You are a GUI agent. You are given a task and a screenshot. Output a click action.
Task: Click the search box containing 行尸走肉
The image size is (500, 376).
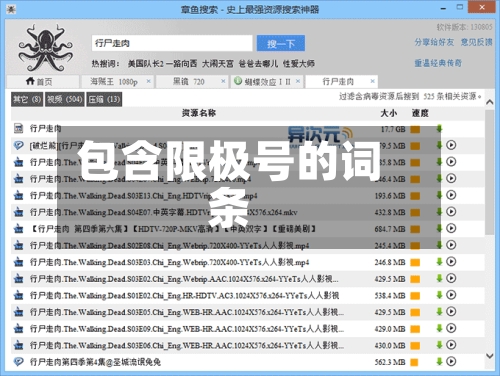[172, 43]
